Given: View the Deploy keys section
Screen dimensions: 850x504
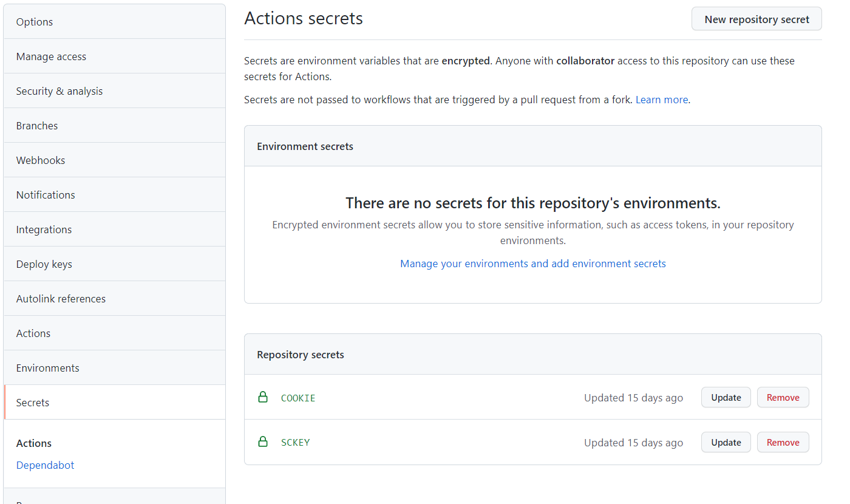Looking at the screenshot, I should [44, 264].
